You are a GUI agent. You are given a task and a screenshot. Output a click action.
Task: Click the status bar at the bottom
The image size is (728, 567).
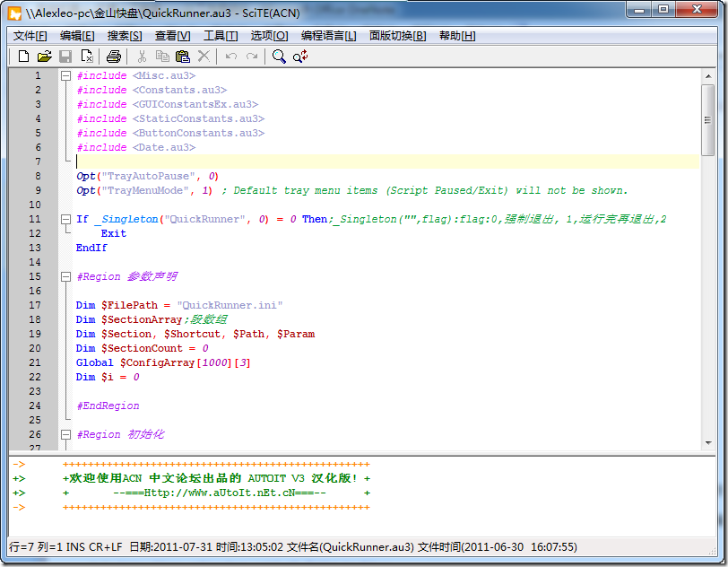coord(359,546)
